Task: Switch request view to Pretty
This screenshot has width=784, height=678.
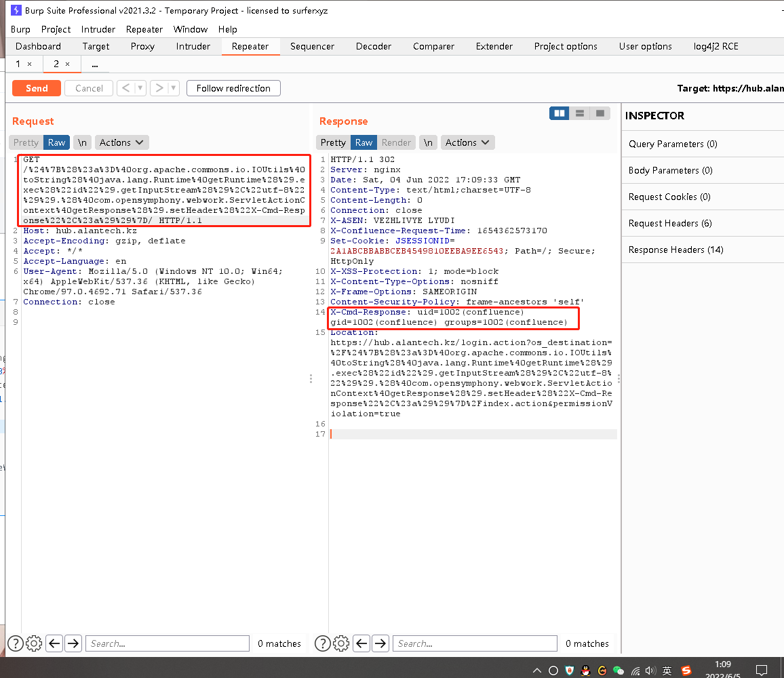Action: pyautogui.click(x=26, y=142)
